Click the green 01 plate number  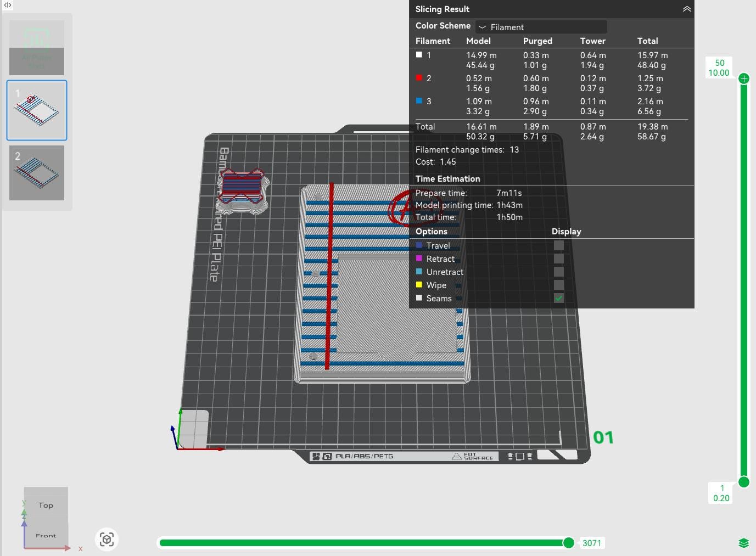603,437
